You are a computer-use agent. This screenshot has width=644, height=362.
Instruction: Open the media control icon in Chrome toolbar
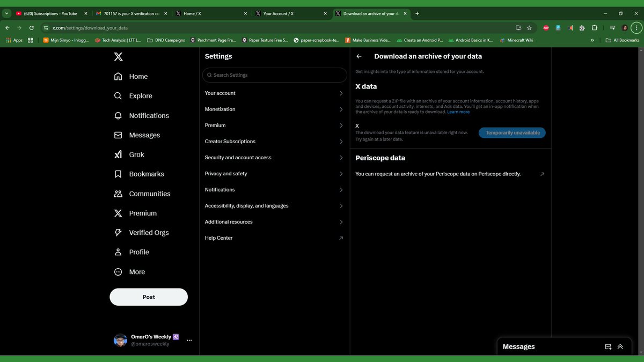click(612, 27)
